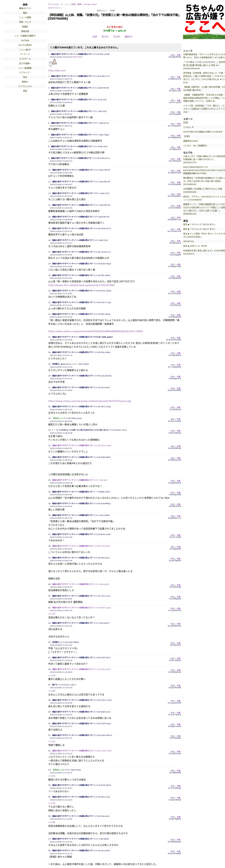Click the 探検 heading in the sidebar
Screen dimensions: 225x868
tap(25, 5)
